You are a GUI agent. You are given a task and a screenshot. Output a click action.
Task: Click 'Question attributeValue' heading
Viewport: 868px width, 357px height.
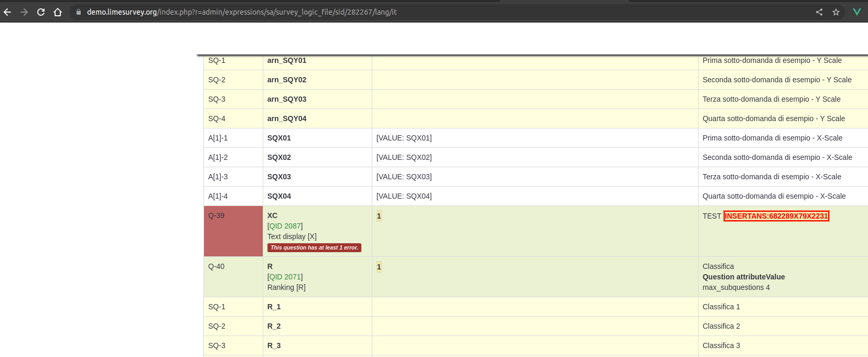tap(744, 277)
